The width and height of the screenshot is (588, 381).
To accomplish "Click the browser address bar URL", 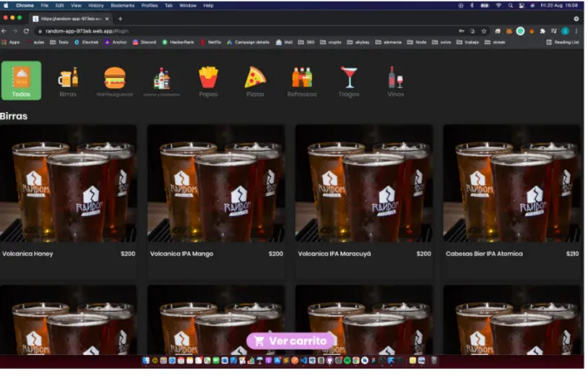I will click(87, 31).
